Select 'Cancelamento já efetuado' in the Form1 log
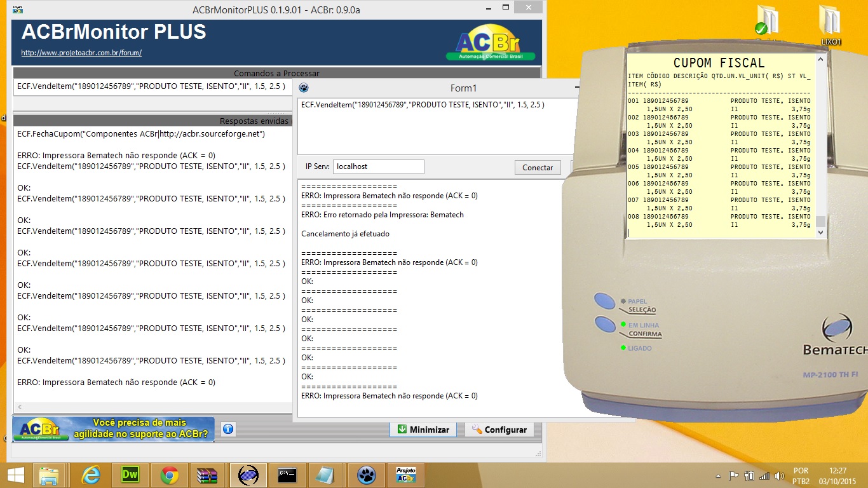The image size is (868, 488). (x=345, y=234)
